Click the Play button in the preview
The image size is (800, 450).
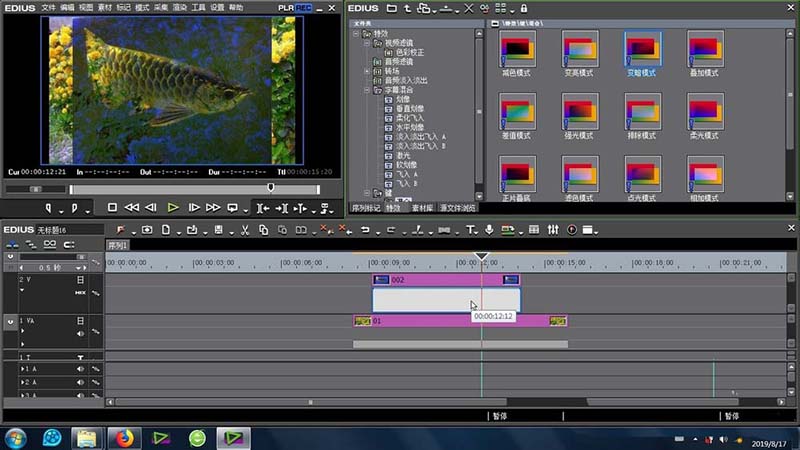point(173,208)
